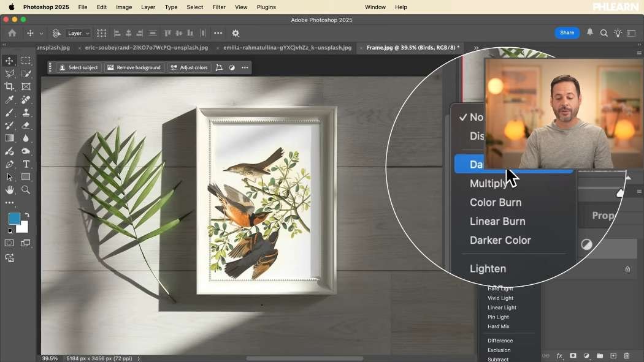Open the Discover lightbulb icon
This screenshot has height=362, width=644.
(x=618, y=33)
